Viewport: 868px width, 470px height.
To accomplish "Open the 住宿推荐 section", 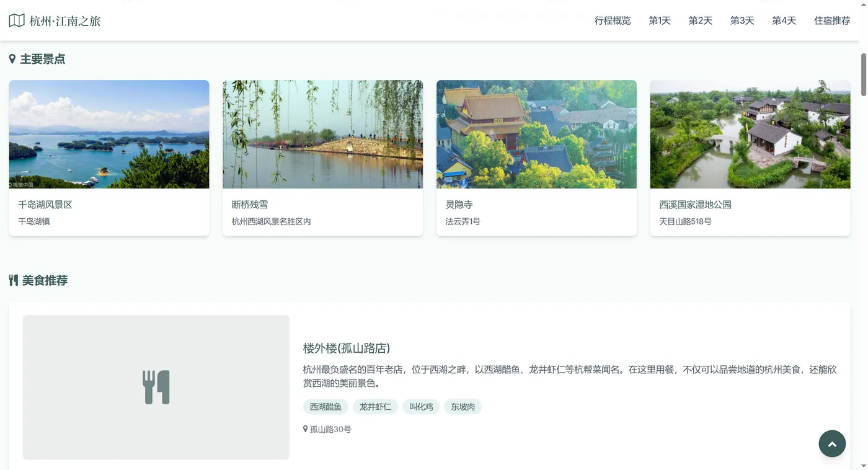I will click(832, 20).
